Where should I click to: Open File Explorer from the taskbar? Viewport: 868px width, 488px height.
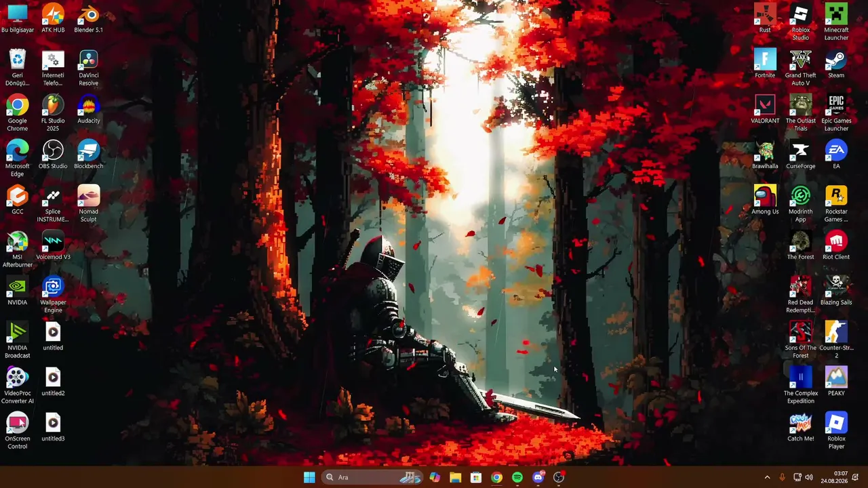coord(455,477)
